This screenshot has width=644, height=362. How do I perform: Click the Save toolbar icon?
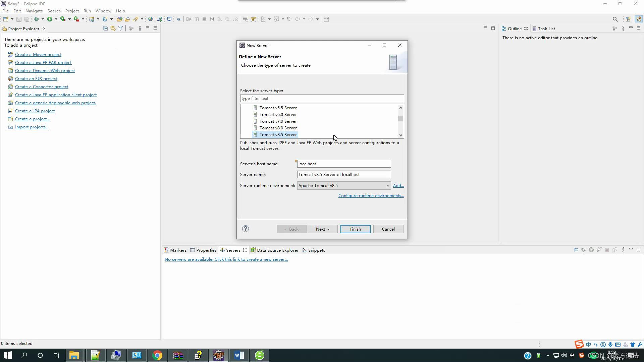pos(19,19)
